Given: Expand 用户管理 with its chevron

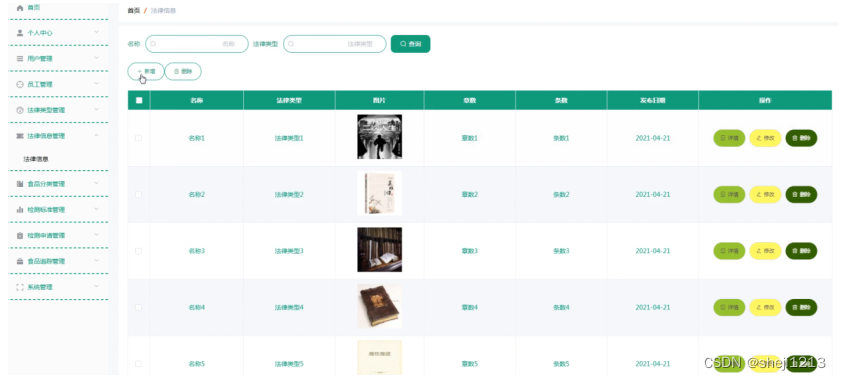Looking at the screenshot, I should [x=97, y=58].
